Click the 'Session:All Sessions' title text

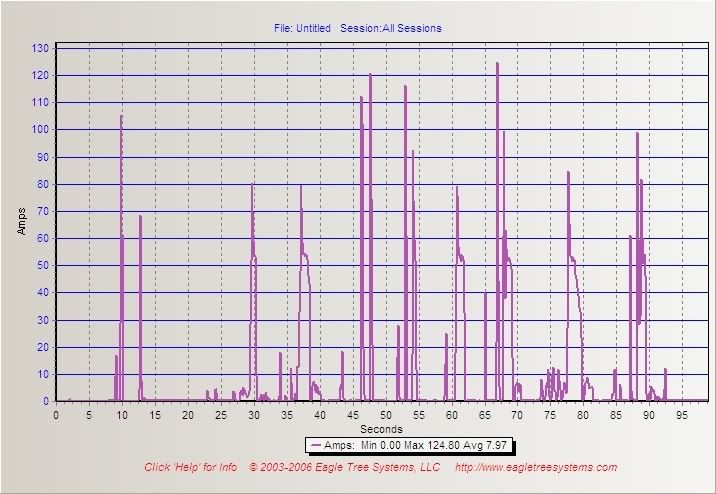[x=390, y=28]
